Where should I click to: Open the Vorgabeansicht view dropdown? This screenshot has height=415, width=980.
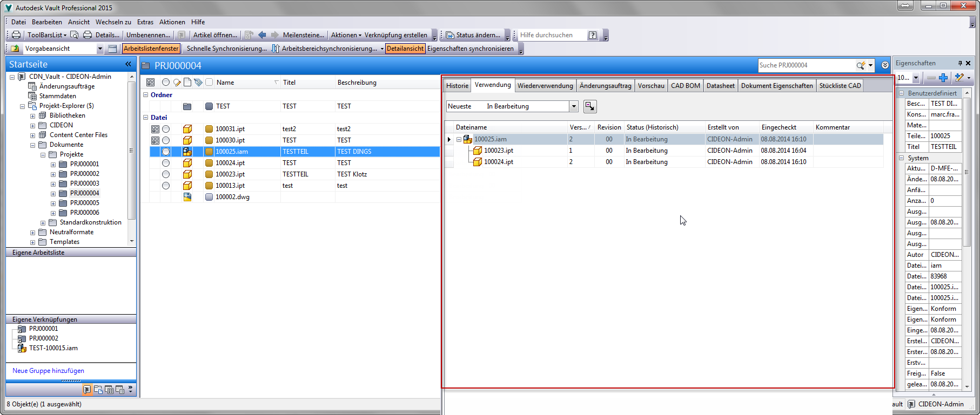click(x=100, y=49)
